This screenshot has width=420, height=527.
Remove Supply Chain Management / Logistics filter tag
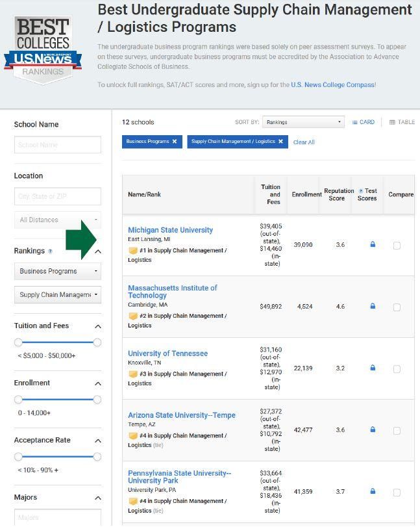click(280, 142)
